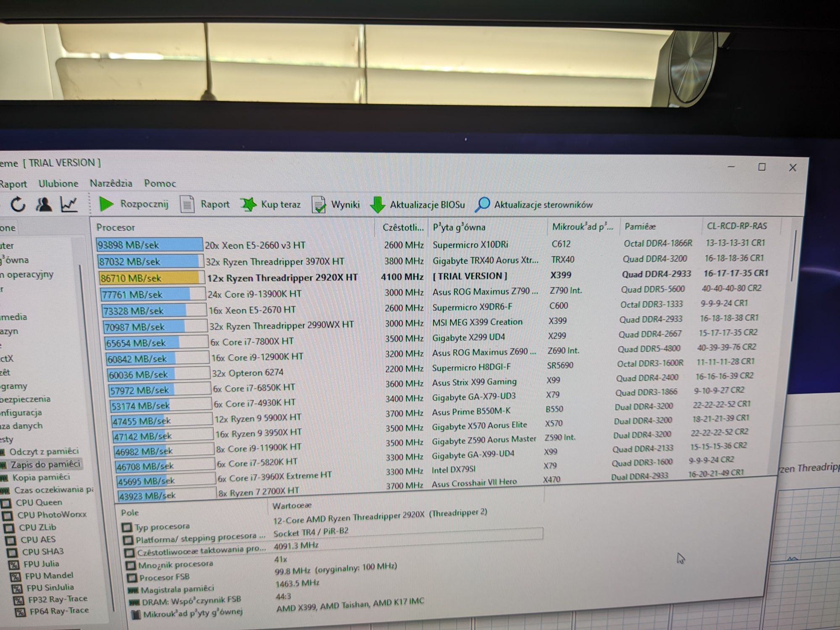
Task: Select FP32 Ray-Trace benchmark
Action: 58,599
